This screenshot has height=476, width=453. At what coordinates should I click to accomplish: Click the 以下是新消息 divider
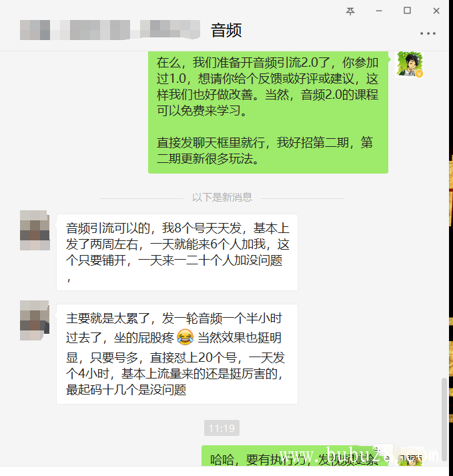coord(221,198)
